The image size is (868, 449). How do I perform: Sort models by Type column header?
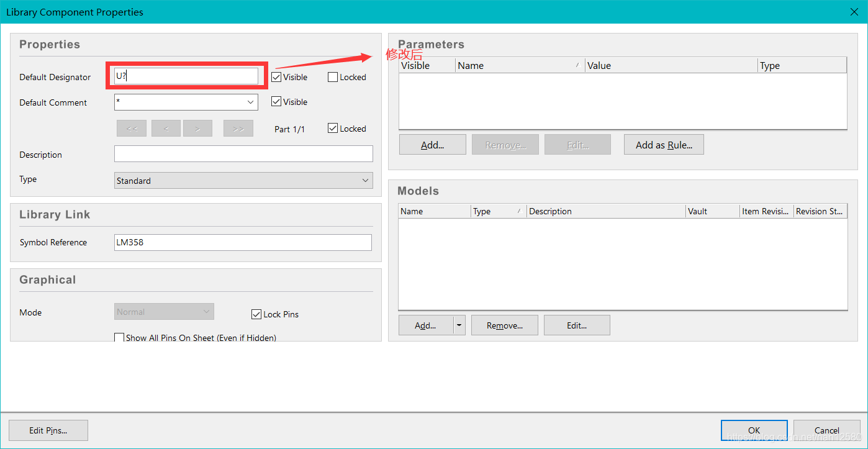pos(499,211)
